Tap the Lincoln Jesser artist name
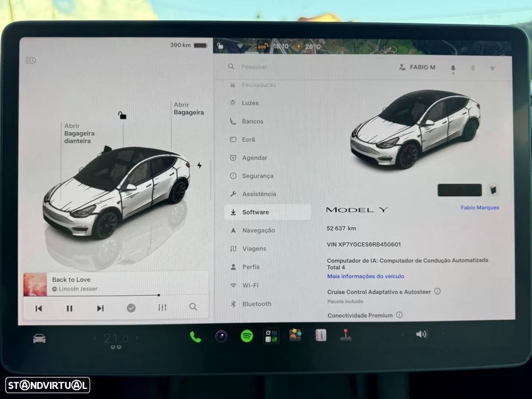 coord(78,289)
